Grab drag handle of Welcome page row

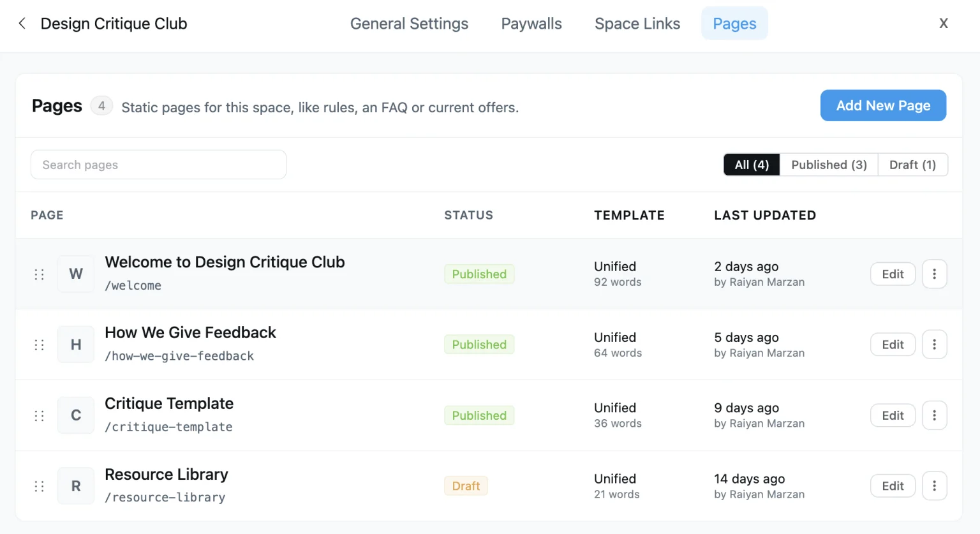point(39,274)
